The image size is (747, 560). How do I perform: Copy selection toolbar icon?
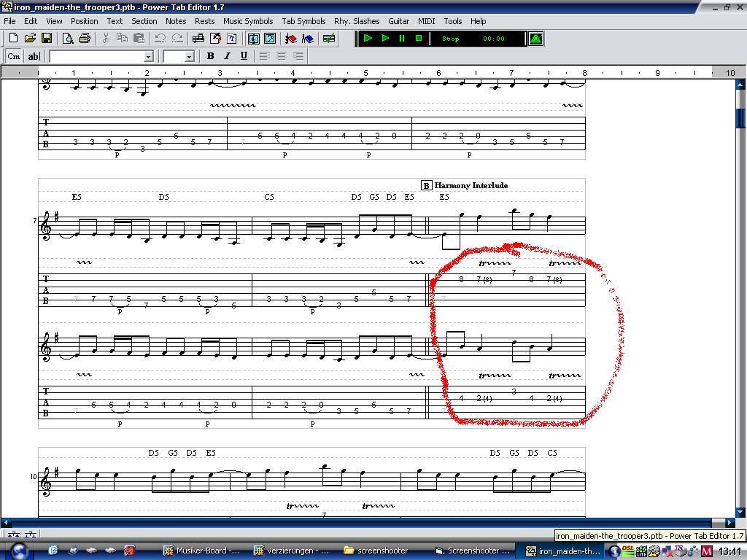(x=122, y=39)
